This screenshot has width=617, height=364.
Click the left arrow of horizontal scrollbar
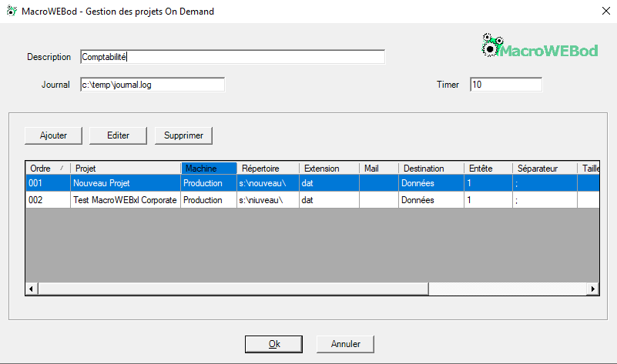coord(32,289)
